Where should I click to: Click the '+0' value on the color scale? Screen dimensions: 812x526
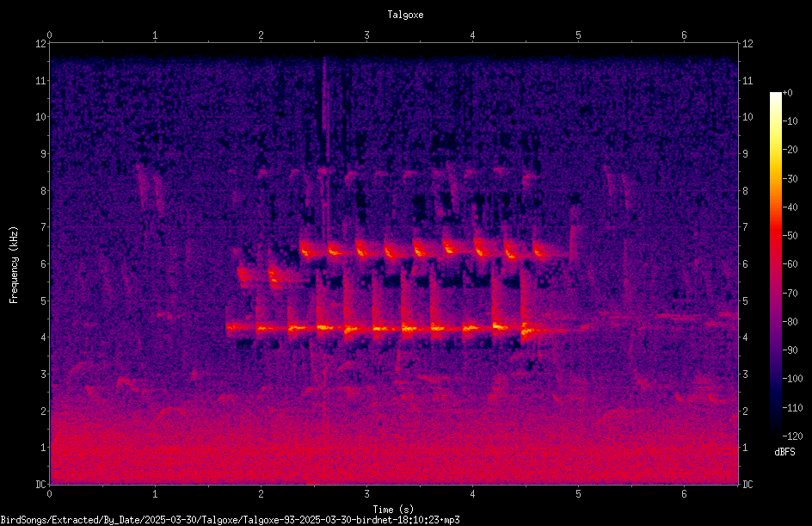[x=787, y=93]
